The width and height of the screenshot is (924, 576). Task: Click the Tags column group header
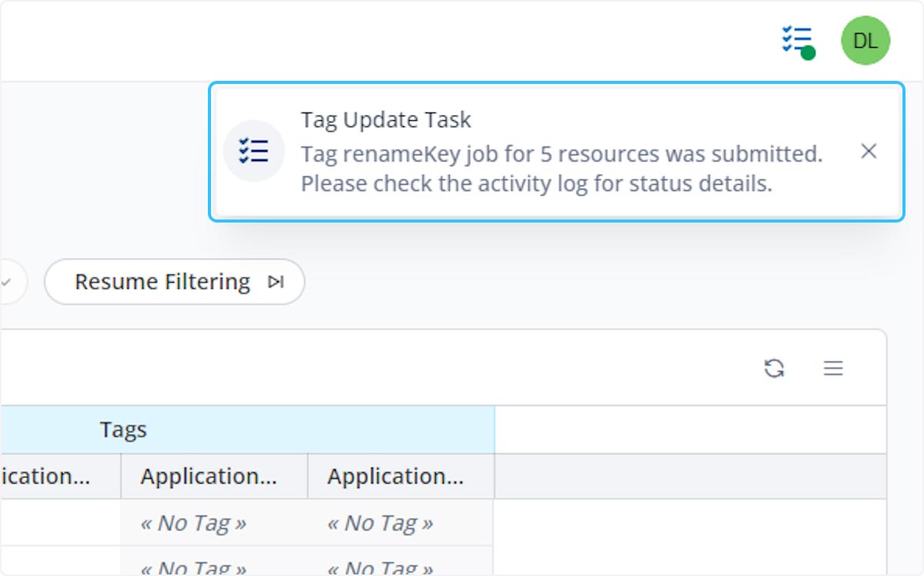tap(123, 430)
